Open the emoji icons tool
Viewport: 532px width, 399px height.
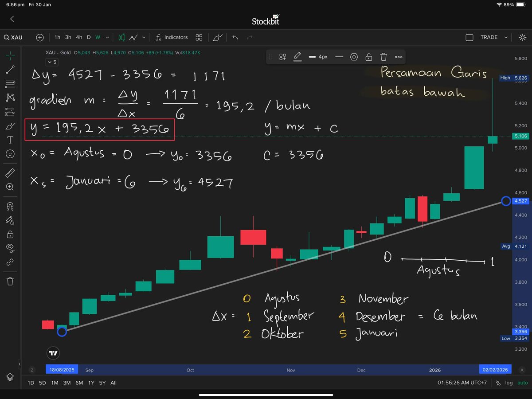(10, 154)
